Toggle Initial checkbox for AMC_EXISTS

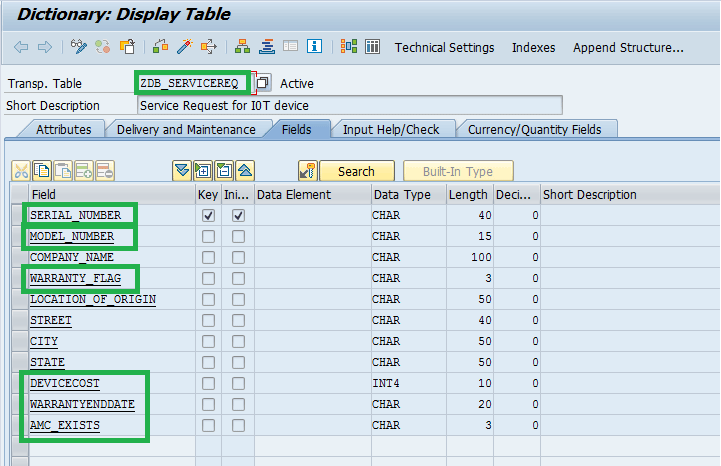[x=238, y=426]
